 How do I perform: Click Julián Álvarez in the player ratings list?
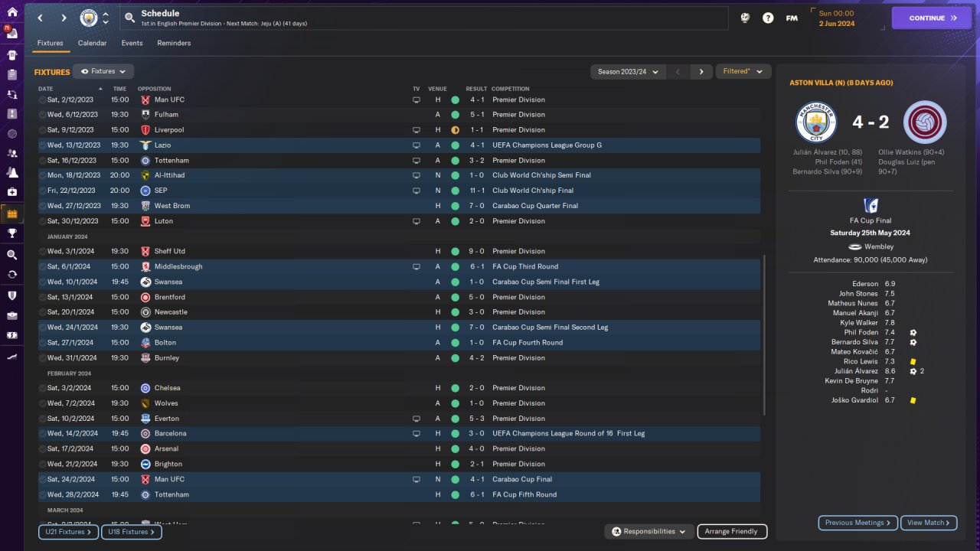857,371
